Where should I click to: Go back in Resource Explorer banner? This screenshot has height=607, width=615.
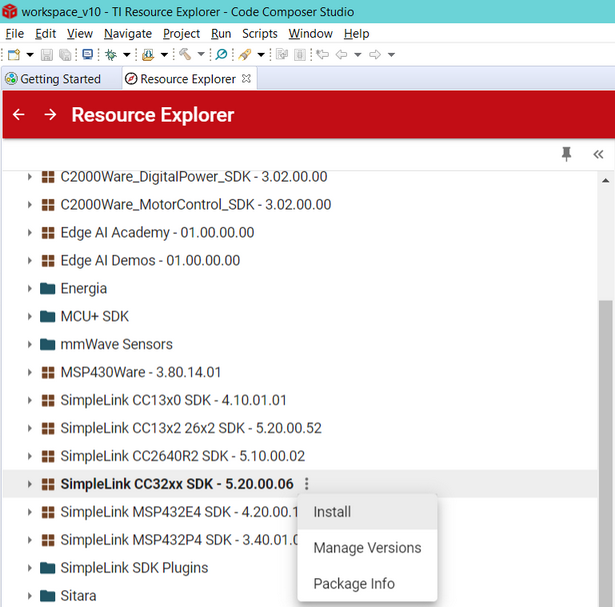[x=18, y=114]
